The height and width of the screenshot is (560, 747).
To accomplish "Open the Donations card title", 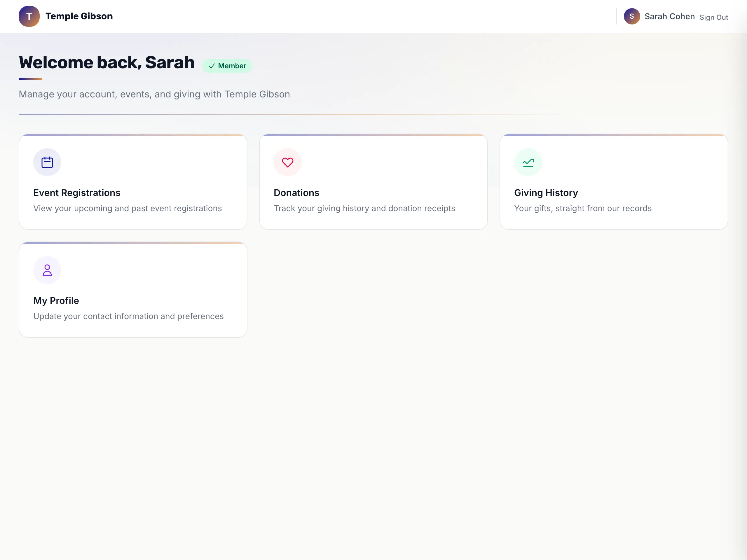I will (x=296, y=193).
